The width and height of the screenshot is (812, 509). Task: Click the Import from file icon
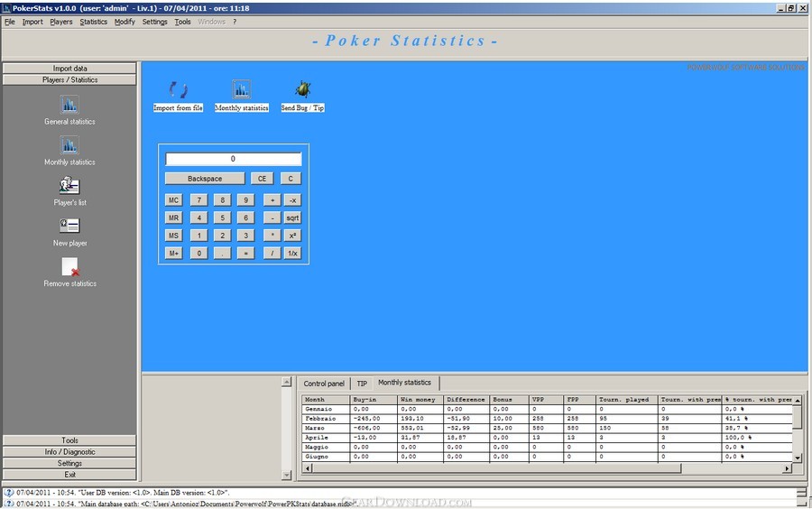pos(178,90)
